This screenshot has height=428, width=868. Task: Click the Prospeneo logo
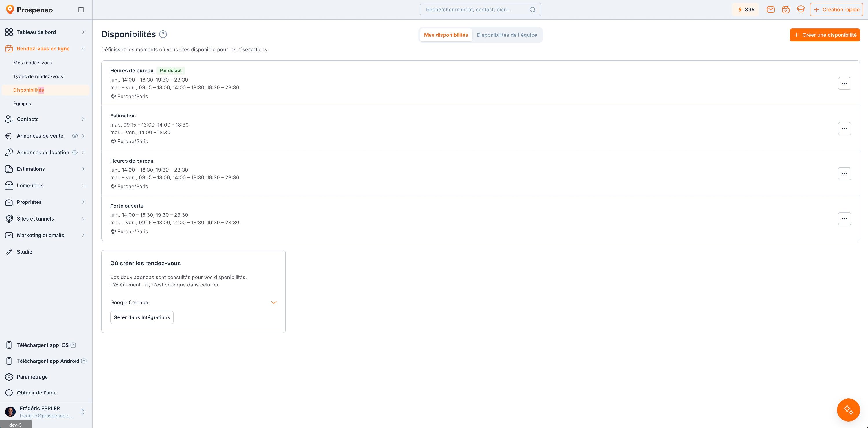click(29, 10)
